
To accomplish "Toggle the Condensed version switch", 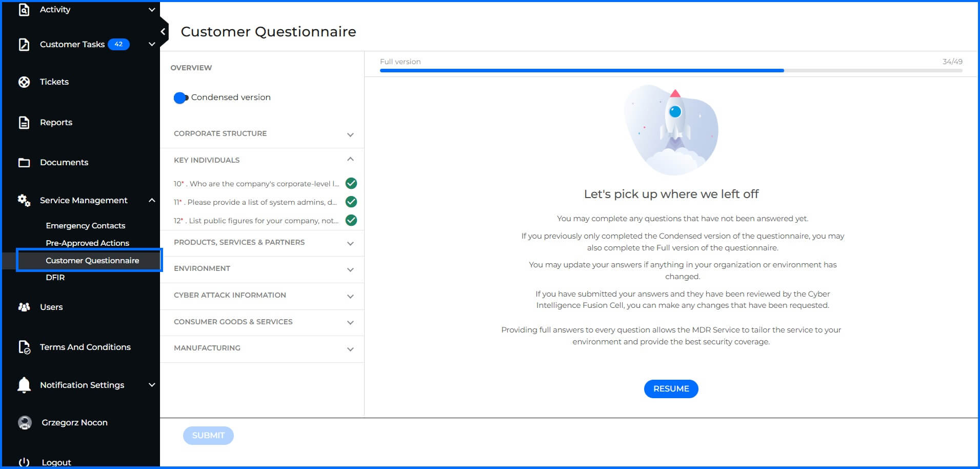I will (x=181, y=97).
